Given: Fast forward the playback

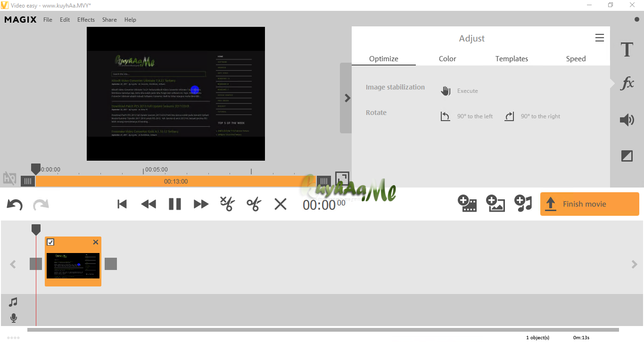Looking at the screenshot, I should (201, 204).
